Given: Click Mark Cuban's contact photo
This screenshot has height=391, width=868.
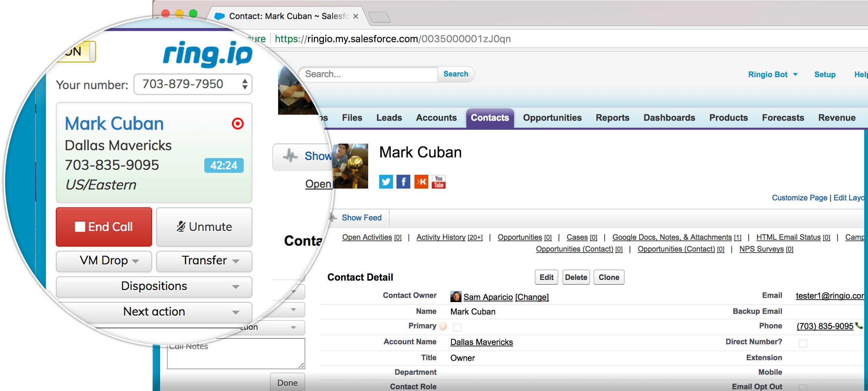Looking at the screenshot, I should tap(350, 166).
